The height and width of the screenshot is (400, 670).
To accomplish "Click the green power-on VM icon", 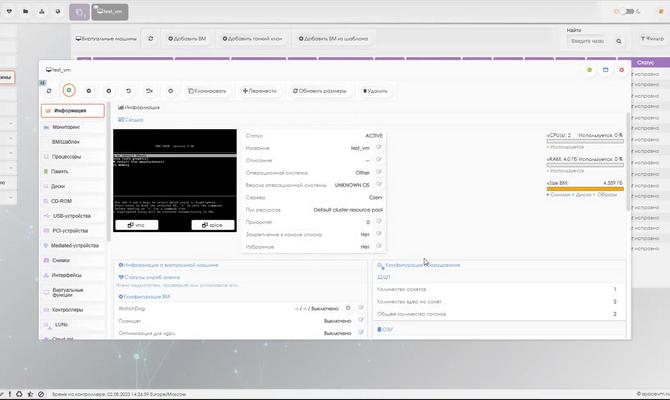I will tap(69, 90).
